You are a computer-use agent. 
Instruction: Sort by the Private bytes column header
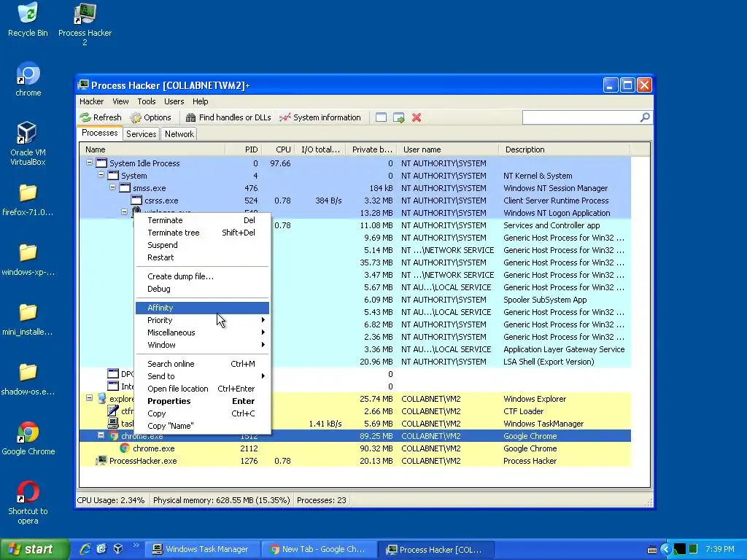point(371,149)
